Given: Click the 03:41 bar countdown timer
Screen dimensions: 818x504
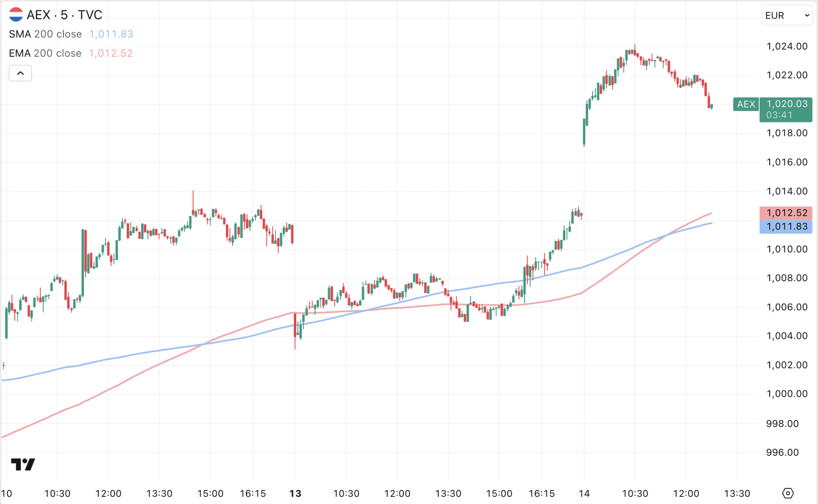Looking at the screenshot, I should pyautogui.click(x=779, y=115).
